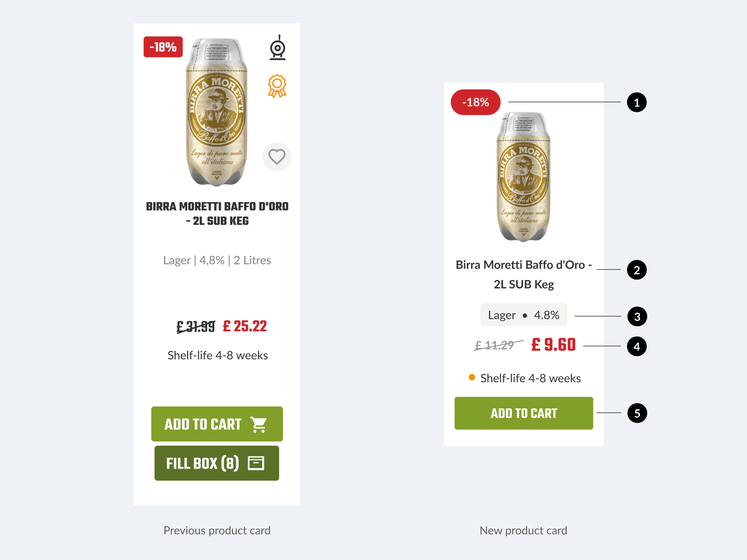747x560 pixels.
Task: Toggle the heart wishlist icon
Action: (276, 157)
